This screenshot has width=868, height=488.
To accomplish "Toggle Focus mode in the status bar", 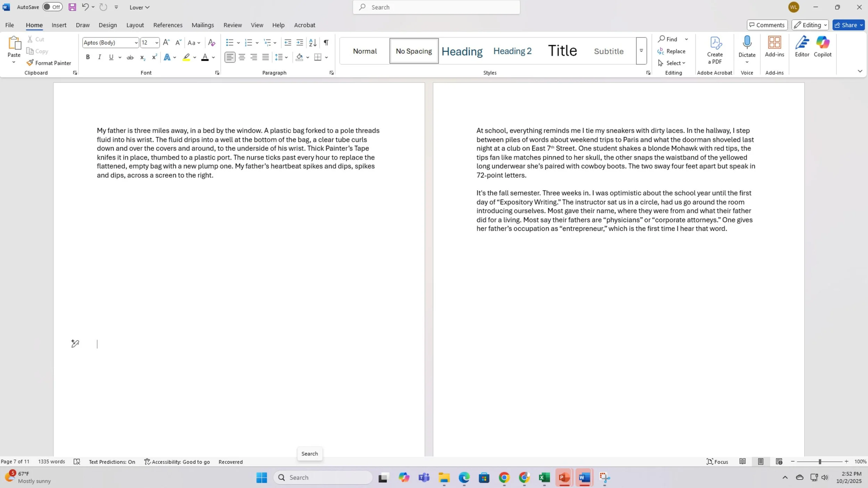I will pyautogui.click(x=717, y=462).
